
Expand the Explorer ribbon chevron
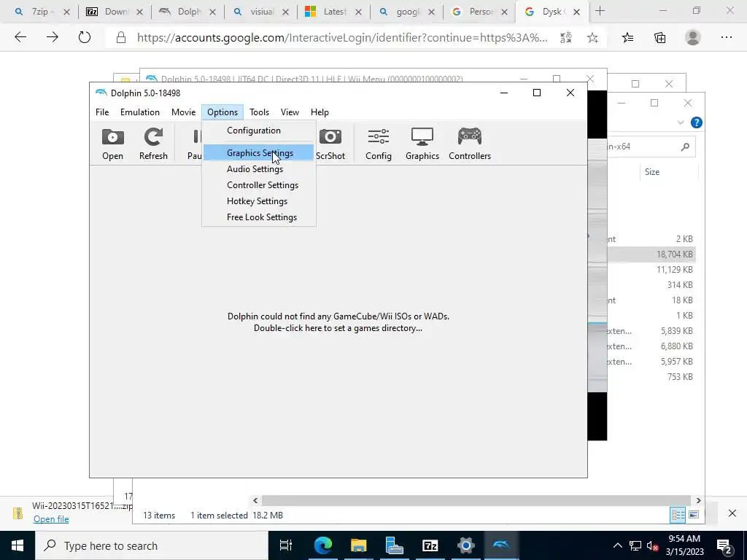(x=681, y=122)
